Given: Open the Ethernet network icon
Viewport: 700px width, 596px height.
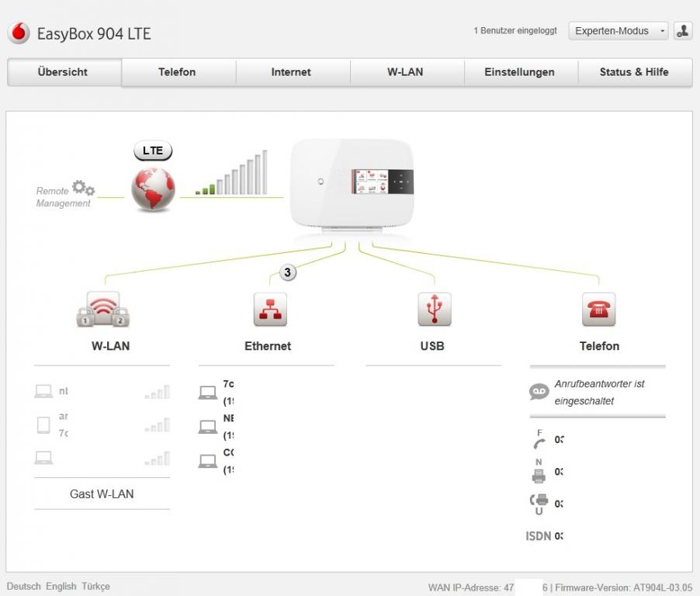Looking at the screenshot, I should tap(270, 310).
